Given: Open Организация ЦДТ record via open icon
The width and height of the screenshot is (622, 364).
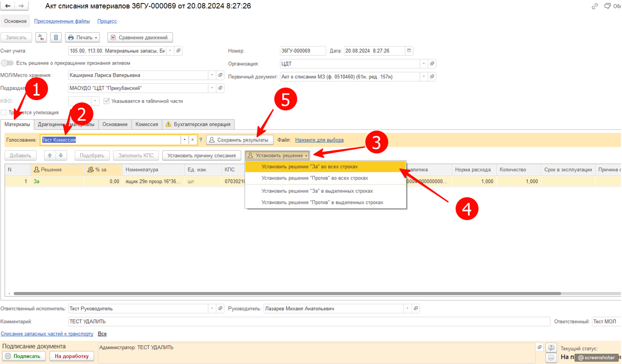Looking at the screenshot, I should (x=432, y=64).
